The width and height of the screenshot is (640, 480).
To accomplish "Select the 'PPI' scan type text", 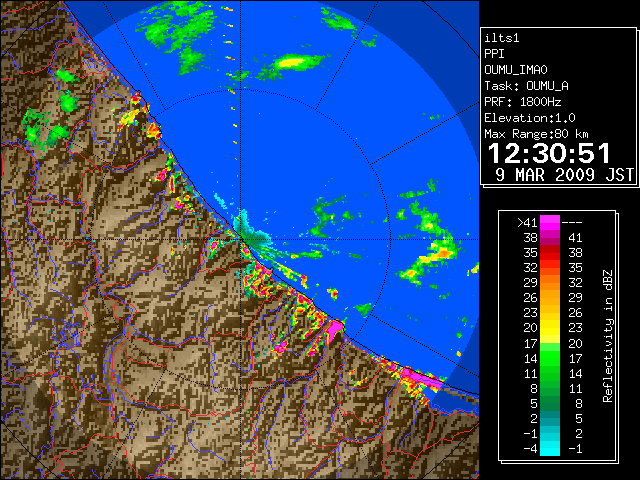I will pyautogui.click(x=494, y=54).
